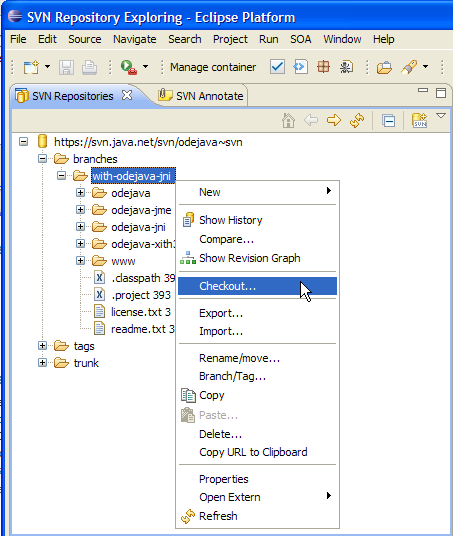Image resolution: width=453 pixels, height=536 pixels.
Task: Click the Back arrow in the SVN view toolbar
Action: (x=311, y=120)
